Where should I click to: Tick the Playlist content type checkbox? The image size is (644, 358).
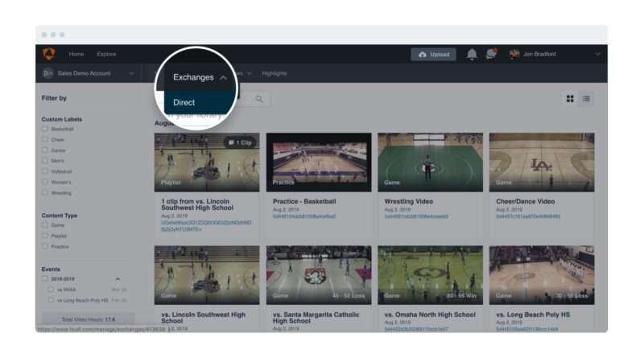tap(45, 236)
